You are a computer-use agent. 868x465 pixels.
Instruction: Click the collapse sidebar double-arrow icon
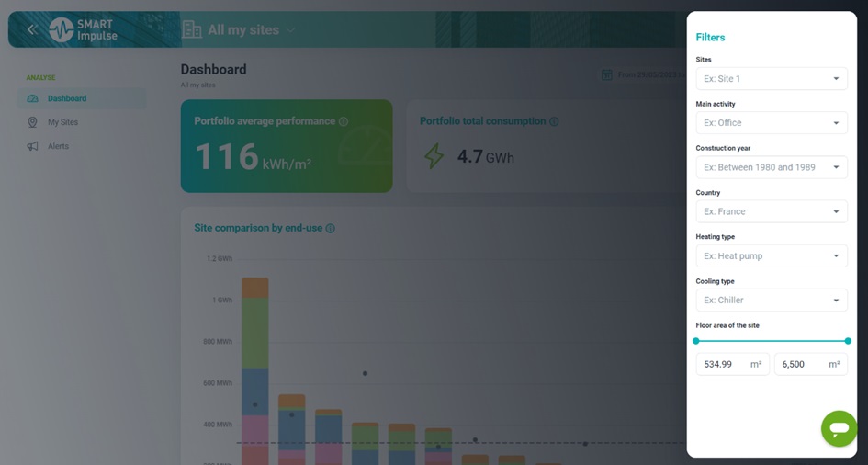click(x=32, y=29)
